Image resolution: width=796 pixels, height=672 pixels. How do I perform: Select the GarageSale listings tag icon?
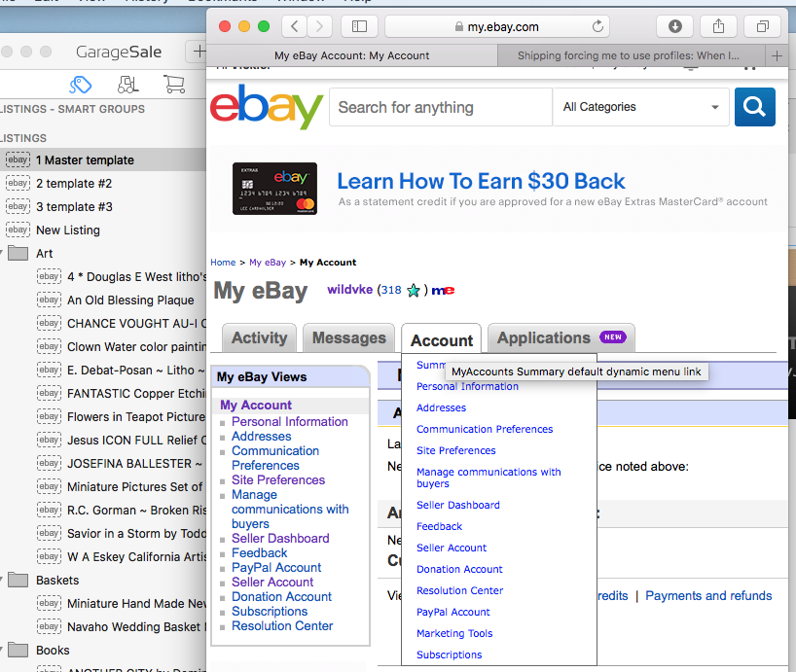(80, 85)
